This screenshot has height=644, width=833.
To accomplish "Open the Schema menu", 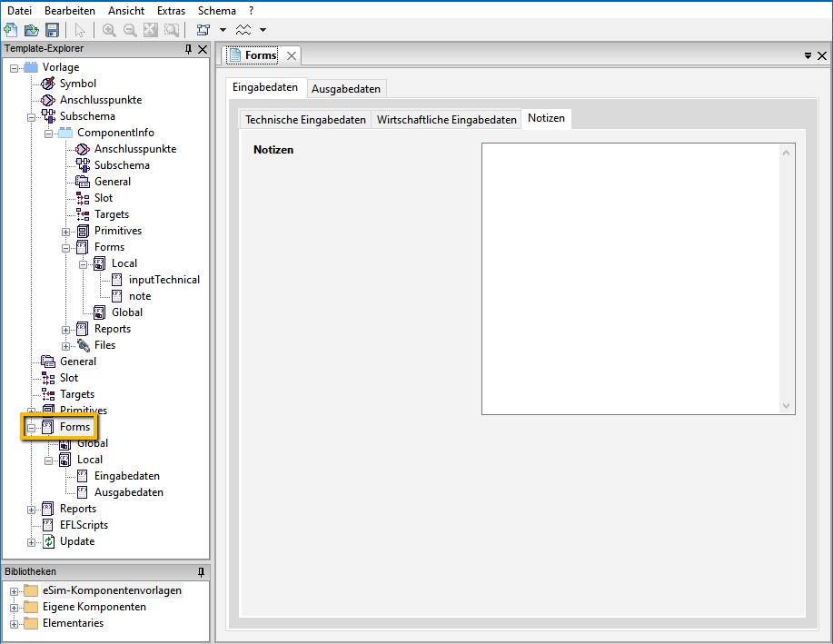I will coord(217,11).
